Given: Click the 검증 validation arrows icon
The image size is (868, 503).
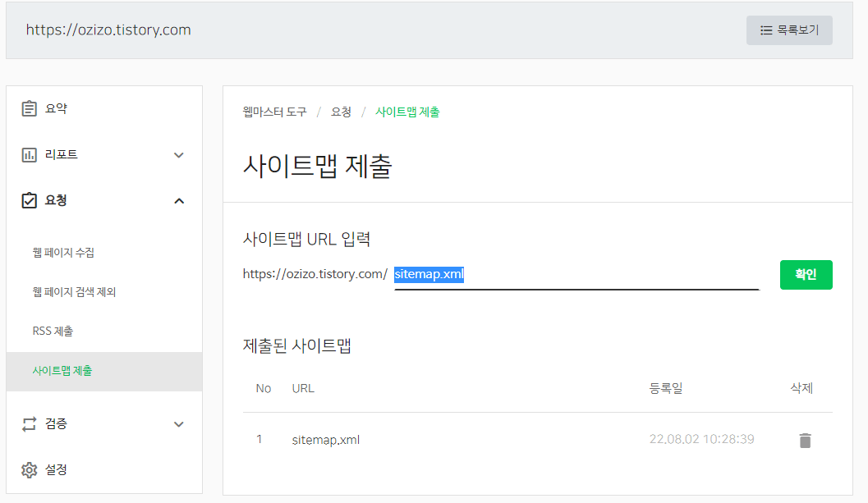Looking at the screenshot, I should pyautogui.click(x=30, y=423).
